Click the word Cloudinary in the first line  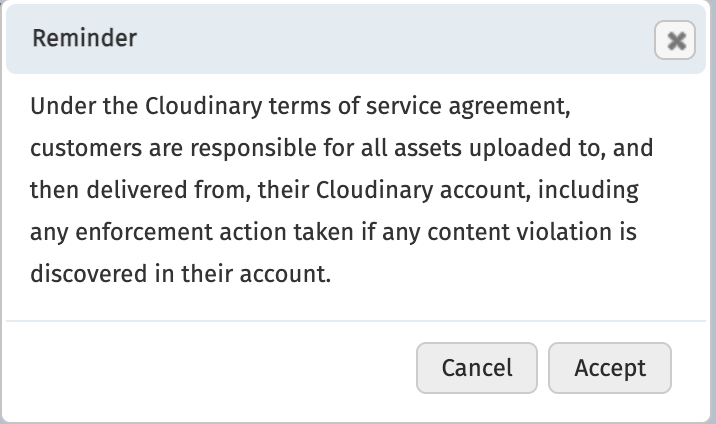tap(204, 106)
